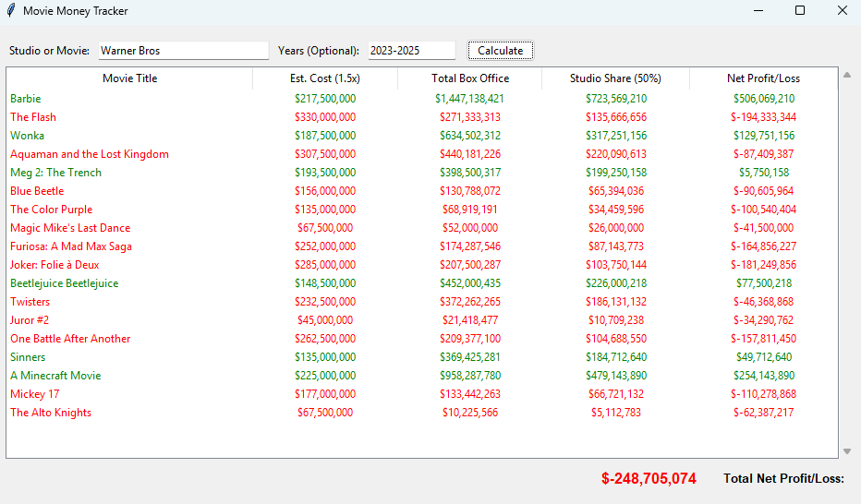Click Minecraft Movie's profit $254,143,890
This screenshot has height=504, width=861.
(764, 376)
